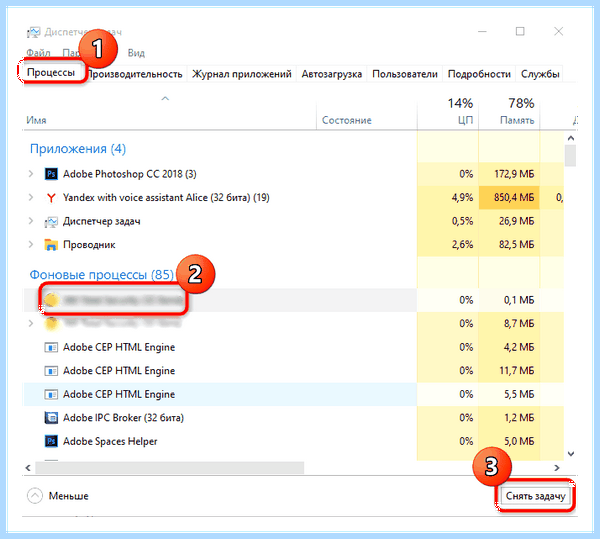Click the Adobe Spaces Helper icon

[x=51, y=441]
